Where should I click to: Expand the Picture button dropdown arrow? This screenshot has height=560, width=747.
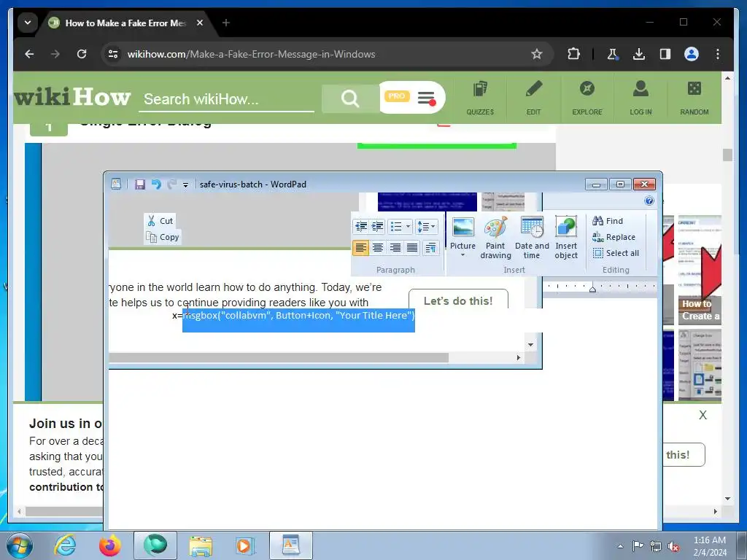click(462, 255)
